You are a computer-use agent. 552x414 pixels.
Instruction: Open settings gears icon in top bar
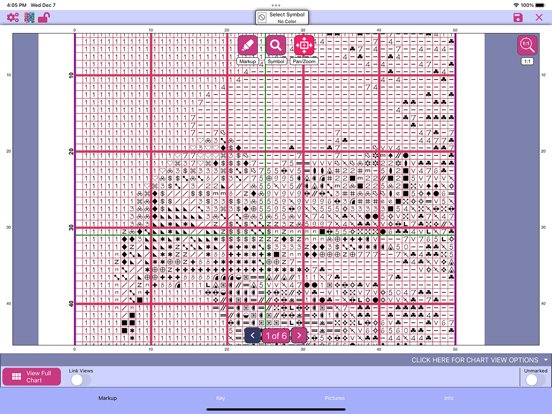point(13,17)
